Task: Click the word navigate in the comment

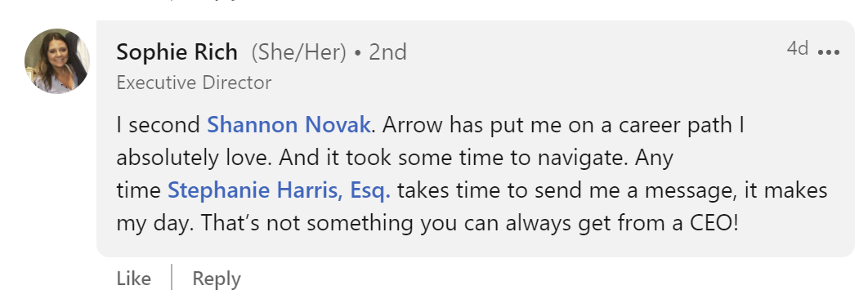Action: (583, 159)
